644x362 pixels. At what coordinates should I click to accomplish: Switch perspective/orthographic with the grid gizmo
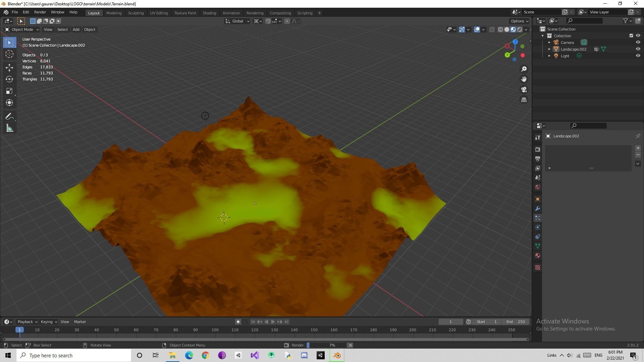coord(524,100)
